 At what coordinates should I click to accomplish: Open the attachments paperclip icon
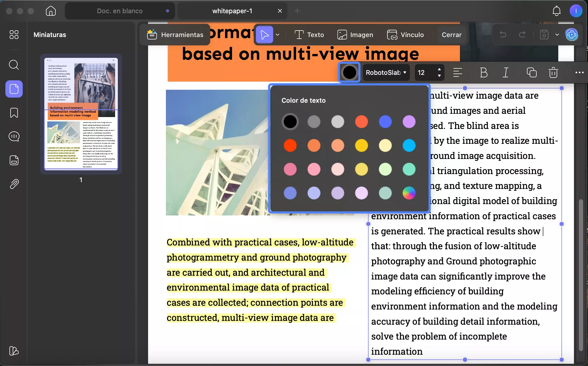point(14,184)
